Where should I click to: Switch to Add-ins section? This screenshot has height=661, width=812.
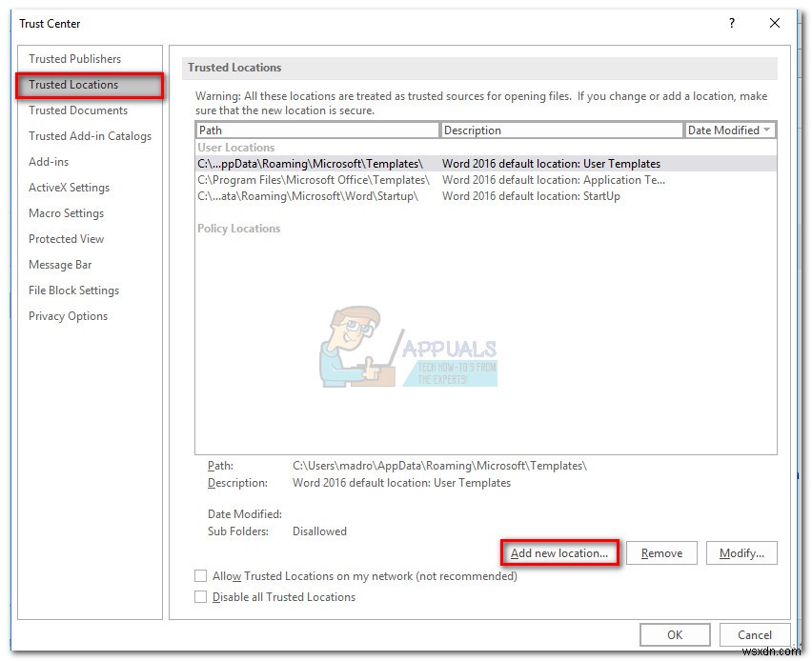click(x=49, y=162)
